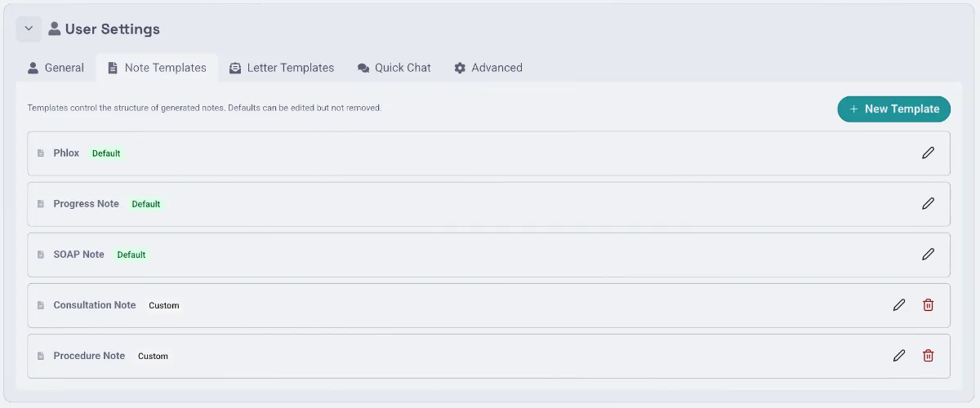This screenshot has width=980, height=408.
Task: Click document icon beside SOAP Note
Action: [41, 255]
